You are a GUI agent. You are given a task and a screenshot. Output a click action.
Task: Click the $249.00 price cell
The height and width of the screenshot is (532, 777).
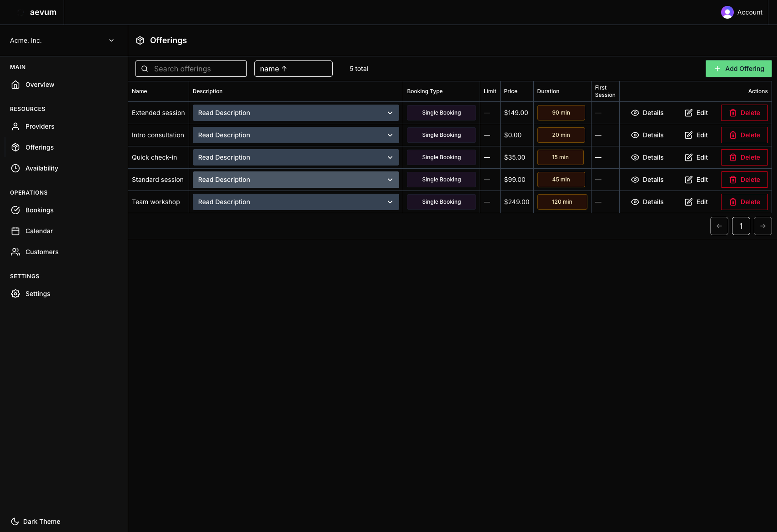(516, 202)
